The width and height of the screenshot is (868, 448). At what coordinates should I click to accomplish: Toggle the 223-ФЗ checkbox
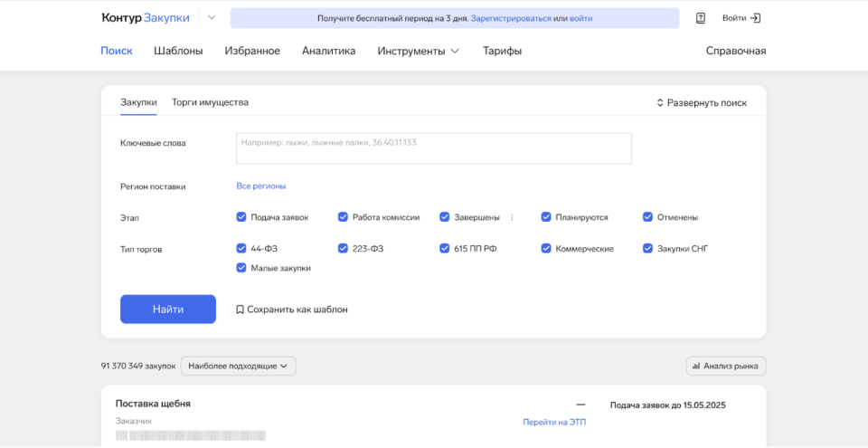click(344, 248)
